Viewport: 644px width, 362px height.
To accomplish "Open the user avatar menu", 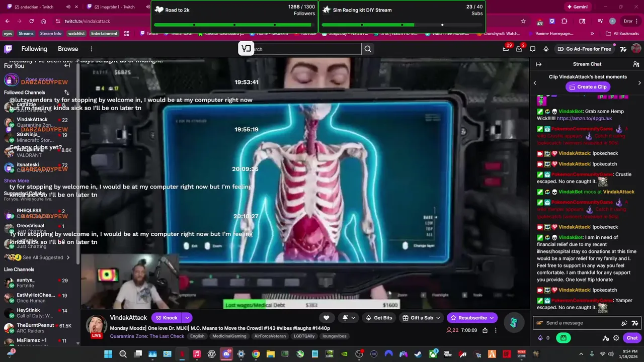I will (636, 49).
